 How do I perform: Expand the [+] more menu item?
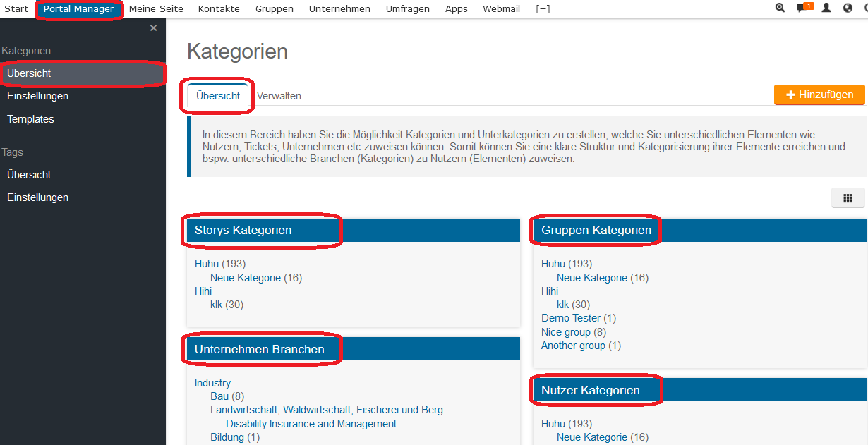(543, 9)
